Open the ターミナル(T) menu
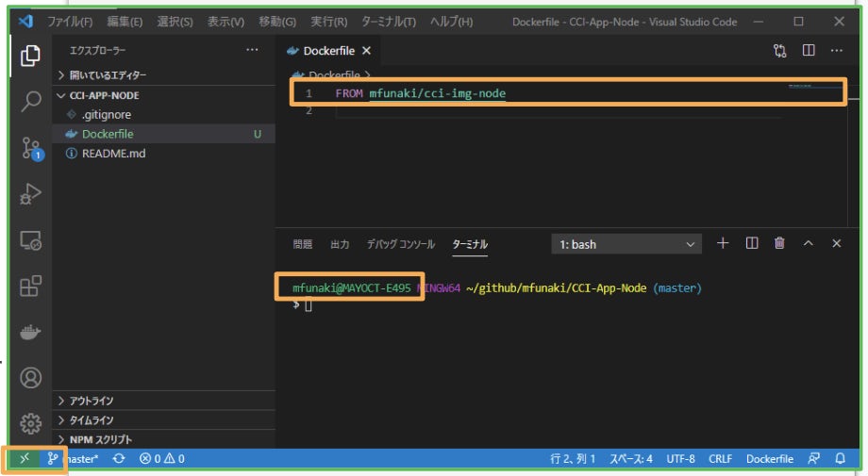 pos(388,22)
